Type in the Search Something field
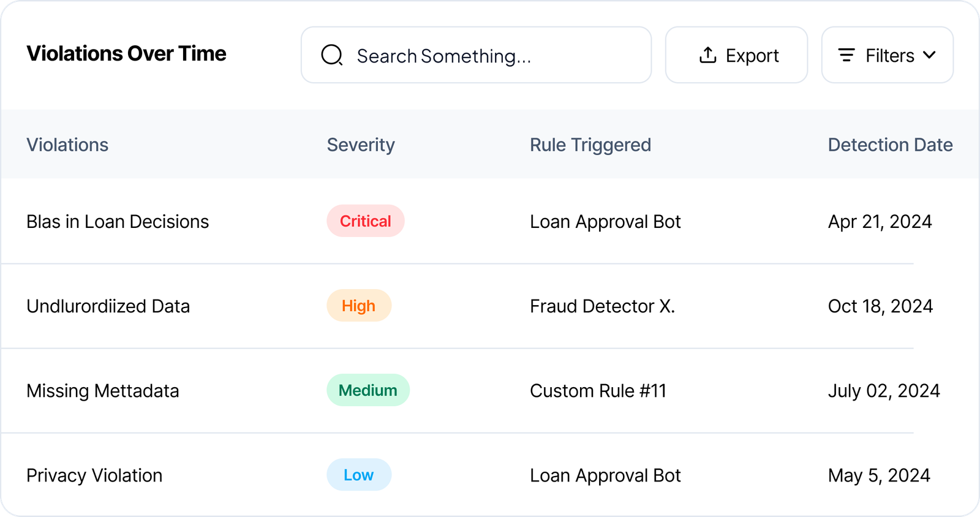Viewport: 980px width, 517px height. coord(490,55)
